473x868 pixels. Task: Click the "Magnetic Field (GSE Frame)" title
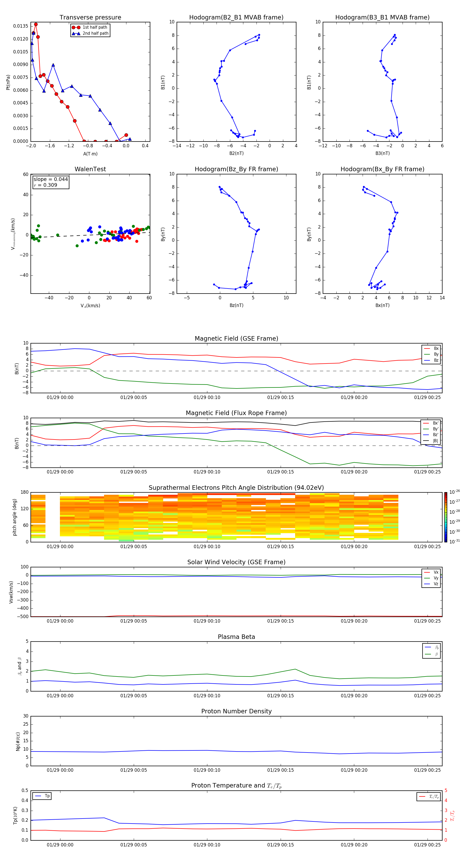point(236,339)
